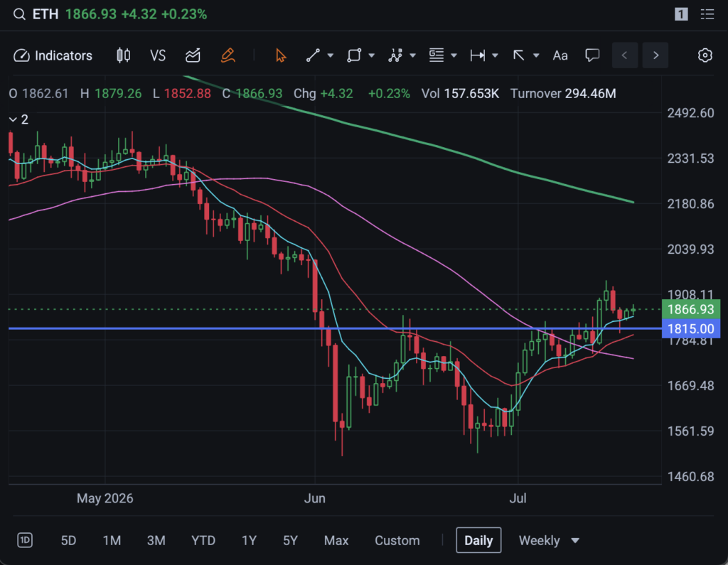Screen dimensions: 728x565
Task: Select the YTD range
Action: click(203, 540)
